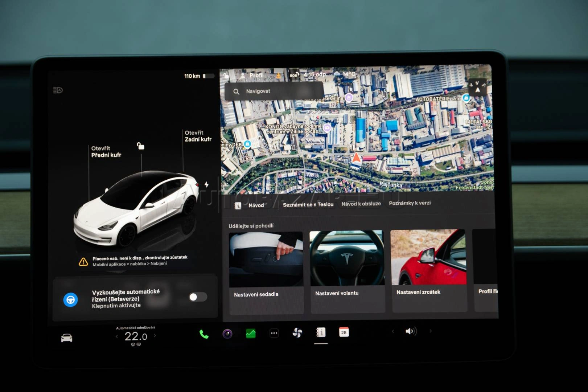Tap the battery level indicator

click(209, 76)
